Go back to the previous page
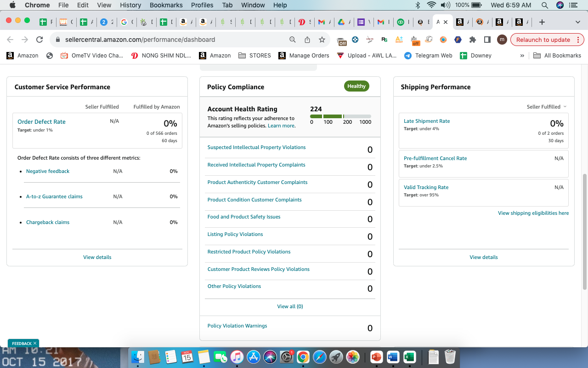 click(10, 40)
